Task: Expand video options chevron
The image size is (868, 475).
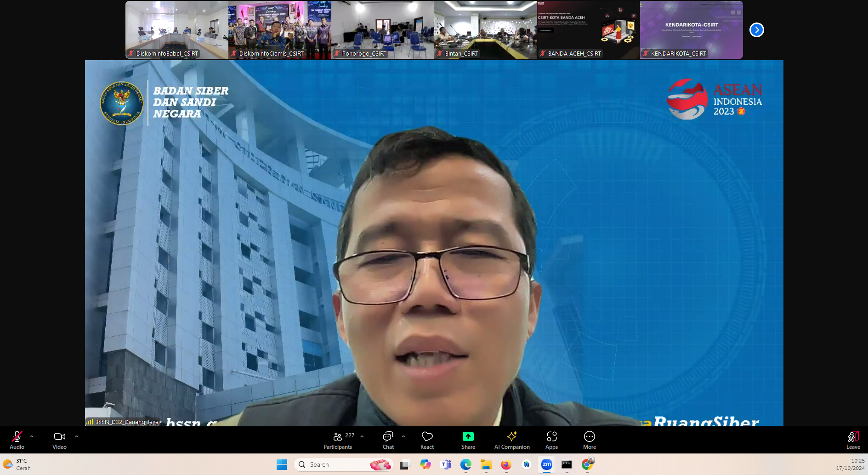Action: point(77,436)
